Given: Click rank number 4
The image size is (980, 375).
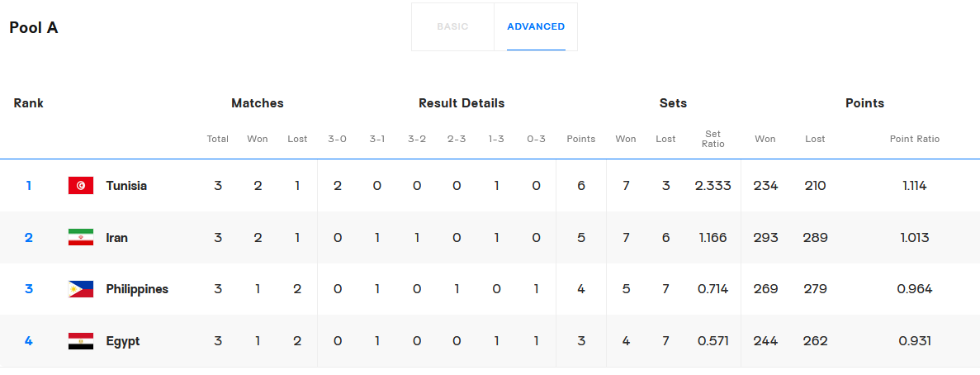Looking at the screenshot, I should (29, 341).
